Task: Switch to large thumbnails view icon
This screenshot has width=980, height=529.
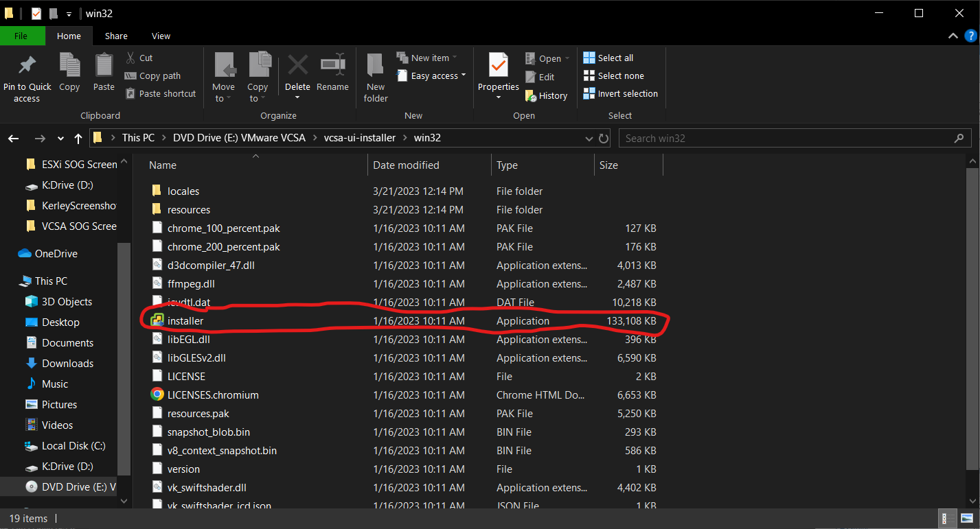Action: tap(967, 519)
